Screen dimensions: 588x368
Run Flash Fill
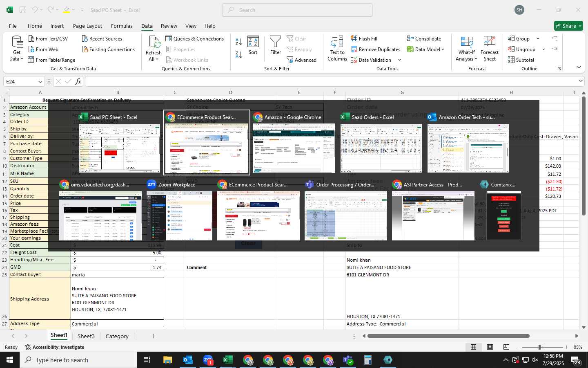364,38
